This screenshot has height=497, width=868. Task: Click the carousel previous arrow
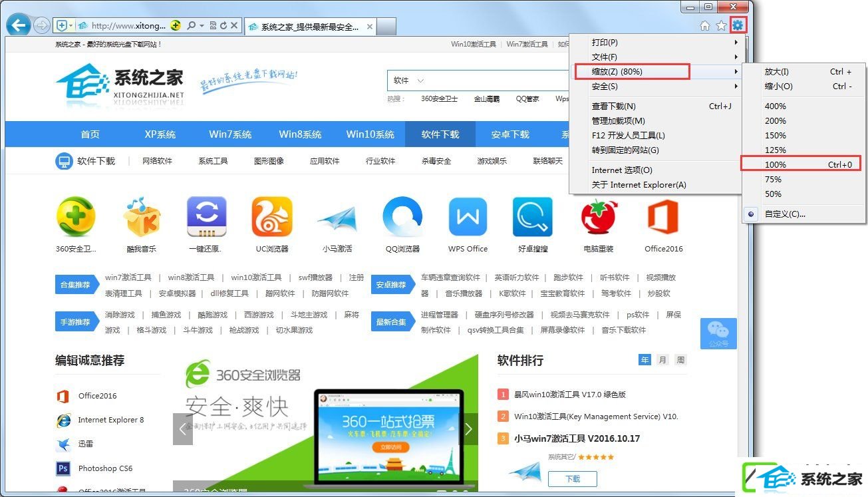click(x=183, y=429)
